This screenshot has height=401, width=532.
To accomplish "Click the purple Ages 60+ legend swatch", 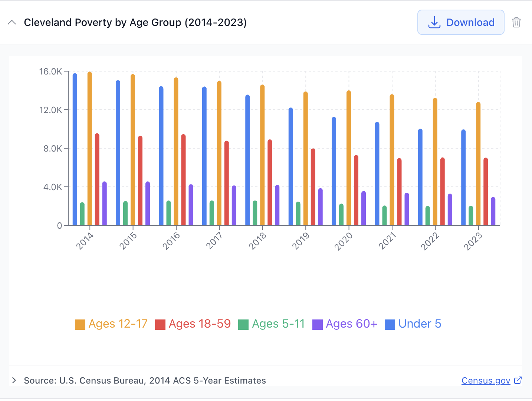I will 317,323.
